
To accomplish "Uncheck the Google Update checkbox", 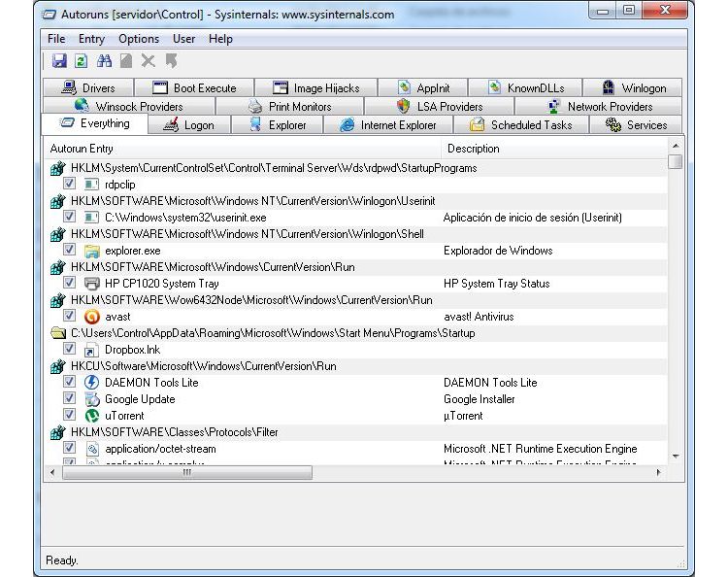I will [69, 398].
